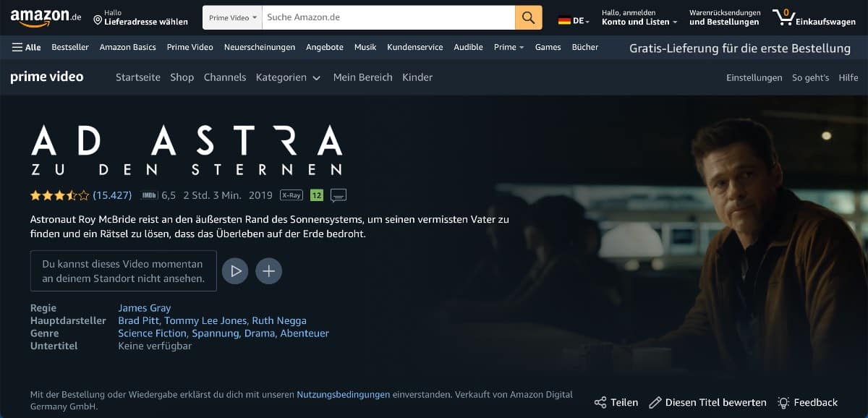Open Channels tab

coord(225,77)
